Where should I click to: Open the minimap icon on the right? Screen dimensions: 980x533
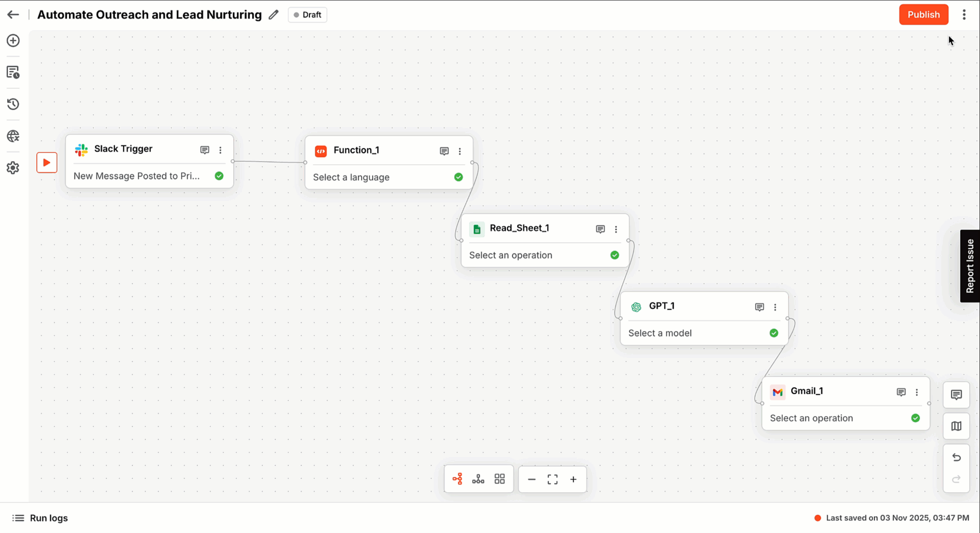[x=957, y=426]
